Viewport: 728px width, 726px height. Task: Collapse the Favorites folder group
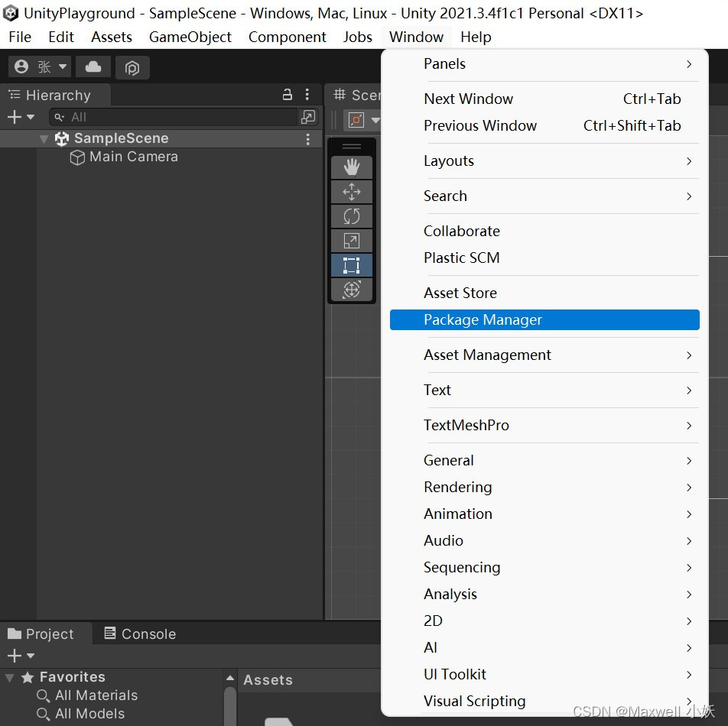[x=9, y=677]
